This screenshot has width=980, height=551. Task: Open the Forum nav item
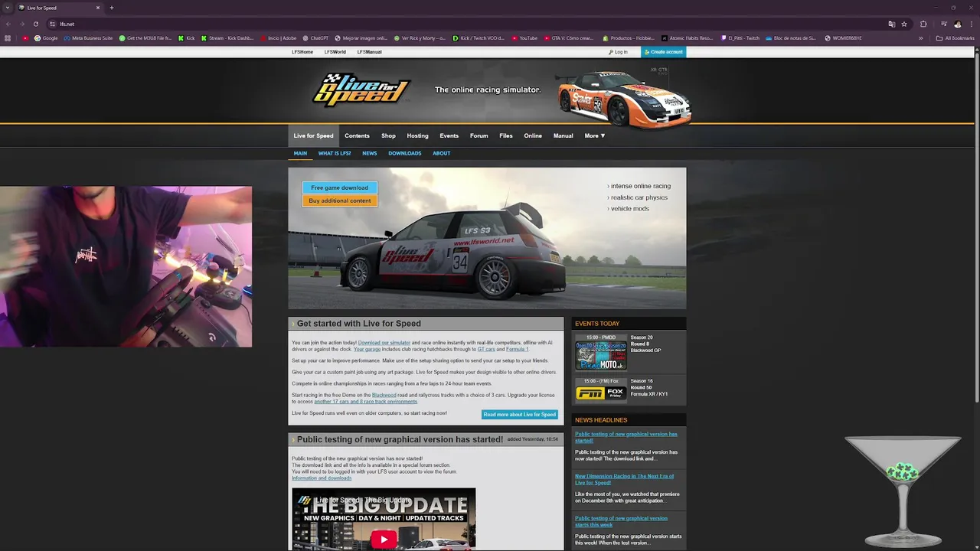[479, 135]
